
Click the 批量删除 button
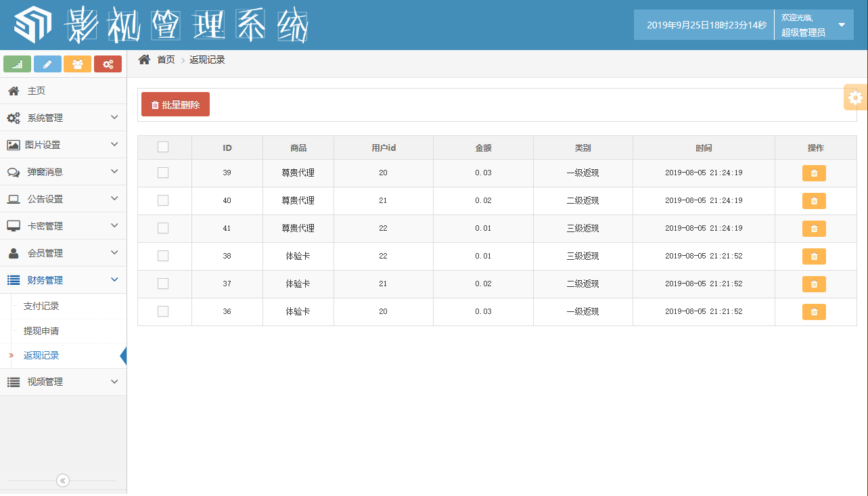click(175, 104)
